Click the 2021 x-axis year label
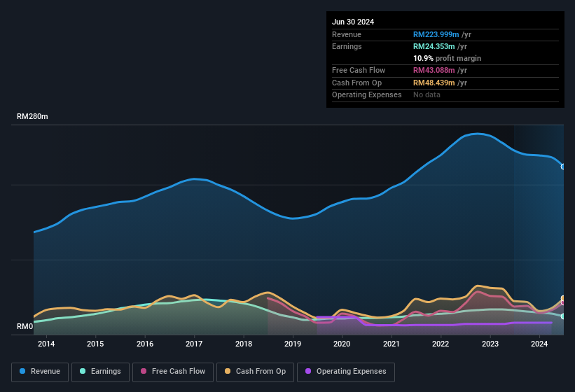 (x=392, y=344)
